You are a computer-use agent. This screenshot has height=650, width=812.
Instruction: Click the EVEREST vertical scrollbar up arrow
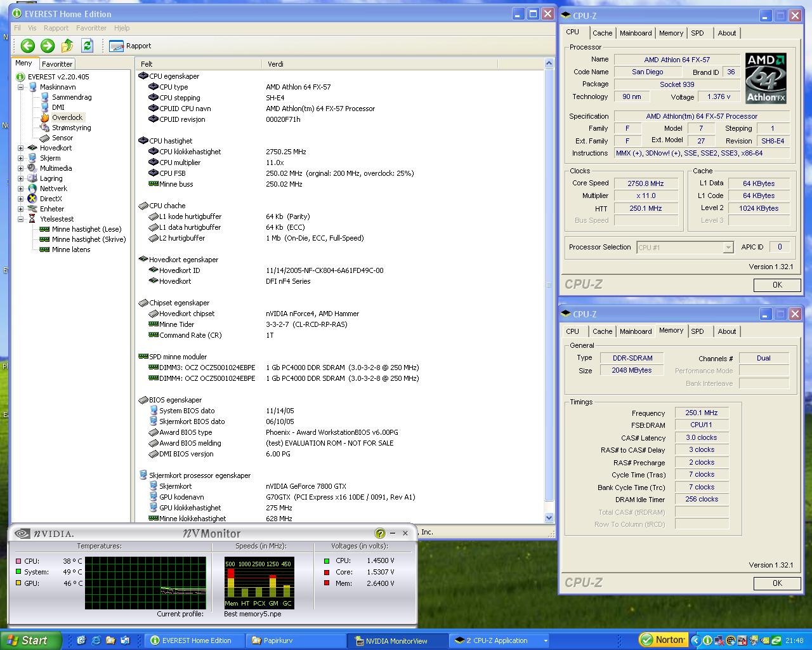(549, 63)
